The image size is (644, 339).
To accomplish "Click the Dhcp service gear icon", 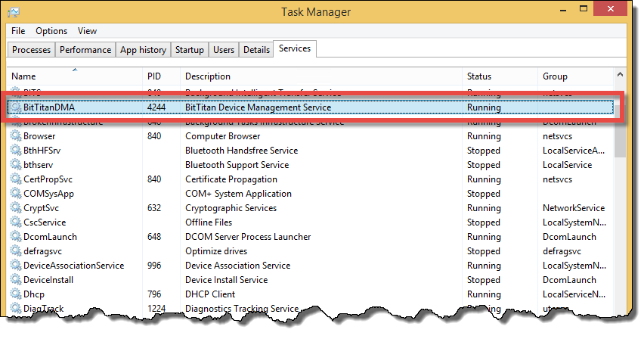I will [16, 294].
